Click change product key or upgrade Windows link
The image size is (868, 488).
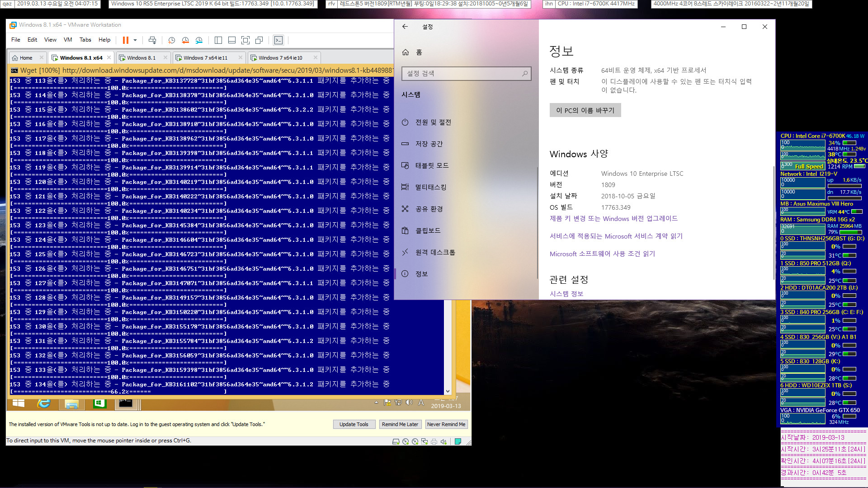(613, 219)
